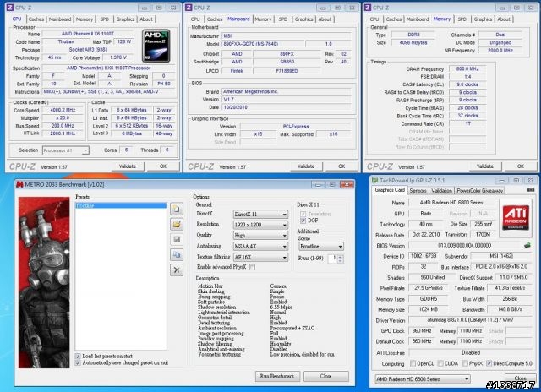Open the Antialiasing dropdown
The image size is (541, 392).
tap(260, 246)
